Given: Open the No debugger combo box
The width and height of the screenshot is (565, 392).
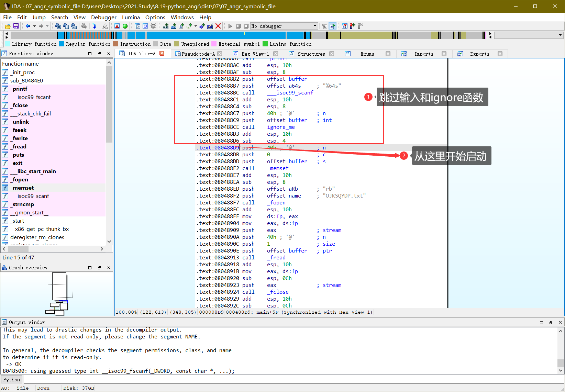Looking at the screenshot, I should 284,26.
